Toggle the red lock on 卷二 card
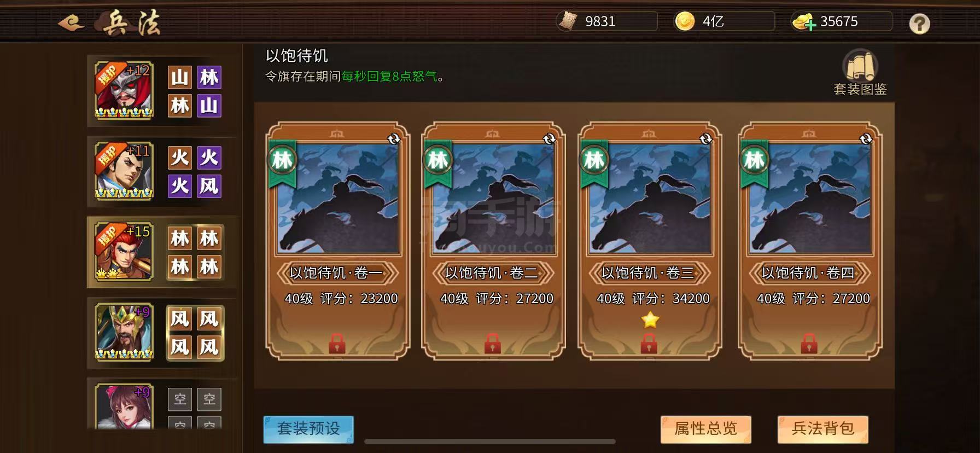 pyautogui.click(x=492, y=344)
